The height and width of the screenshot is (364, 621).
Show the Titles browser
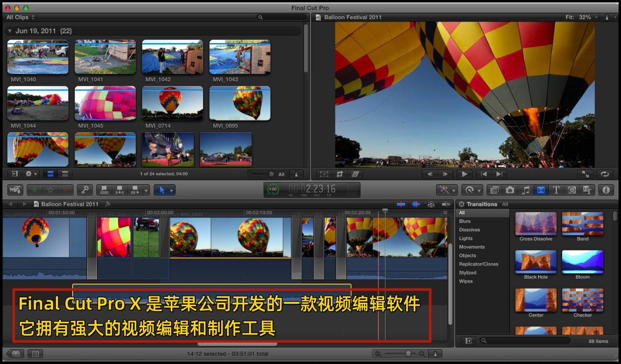[556, 190]
